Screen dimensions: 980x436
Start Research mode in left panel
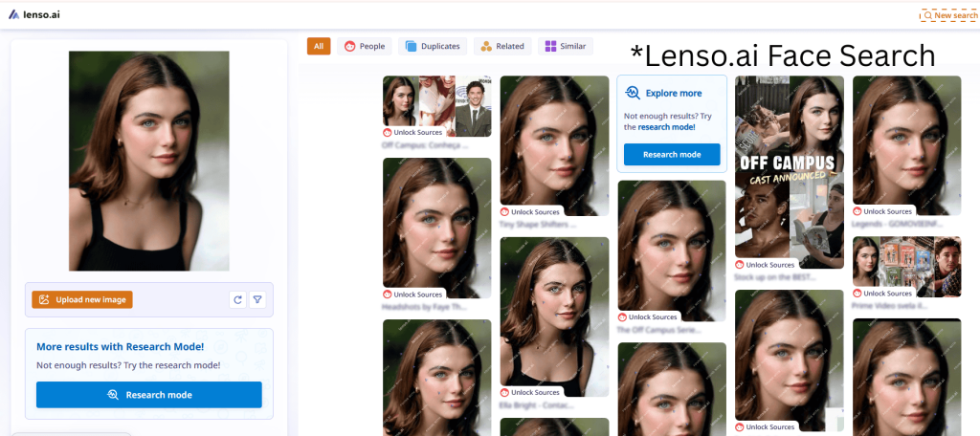148,395
